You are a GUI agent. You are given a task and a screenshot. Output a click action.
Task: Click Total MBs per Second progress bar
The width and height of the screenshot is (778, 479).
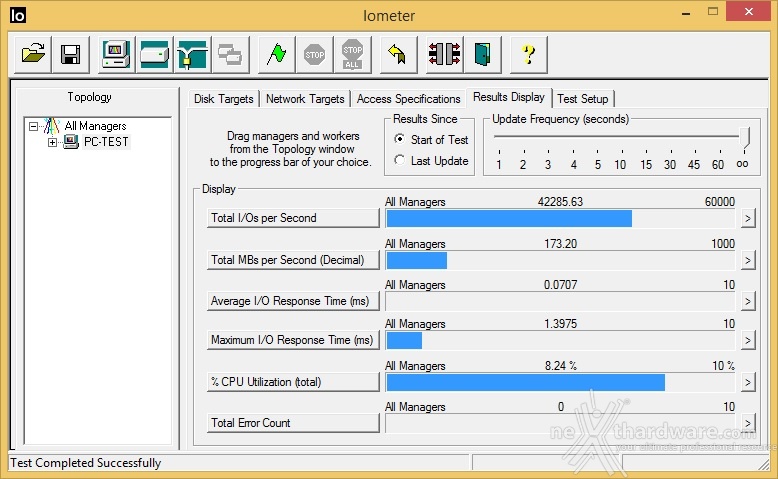[560, 260]
